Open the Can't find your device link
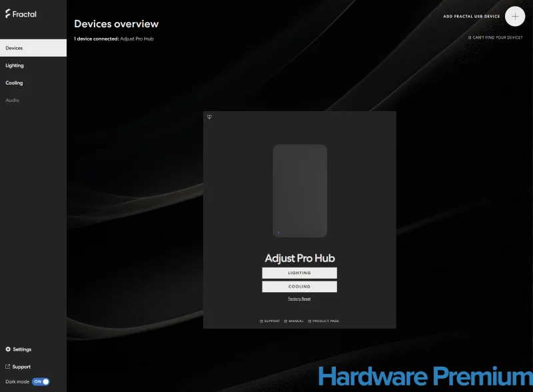The height and width of the screenshot is (392, 533). [x=495, y=38]
